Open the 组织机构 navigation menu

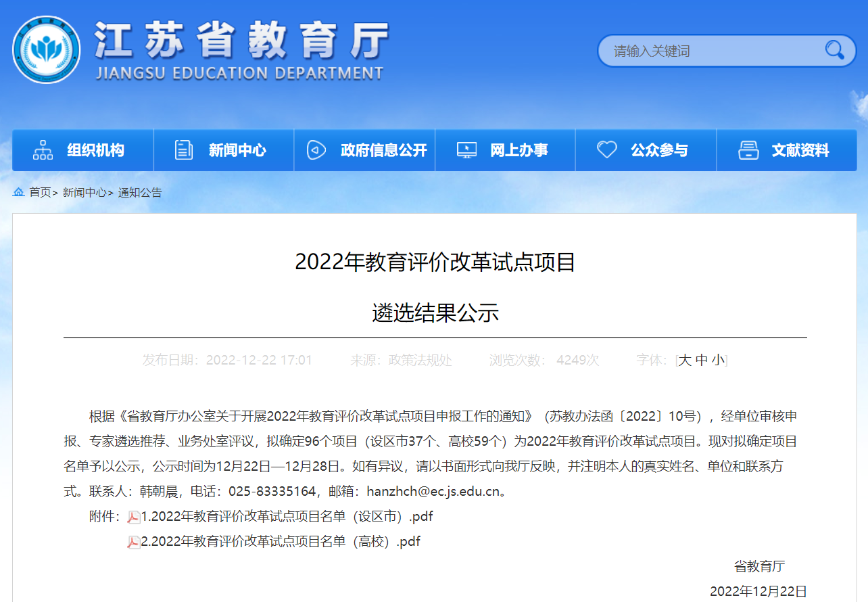click(x=95, y=150)
